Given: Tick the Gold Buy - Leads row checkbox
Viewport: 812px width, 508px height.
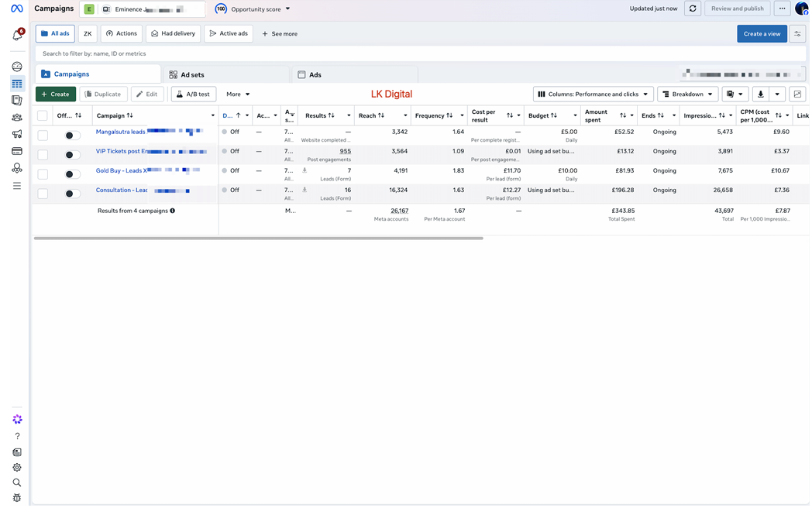Looking at the screenshot, I should click(43, 174).
